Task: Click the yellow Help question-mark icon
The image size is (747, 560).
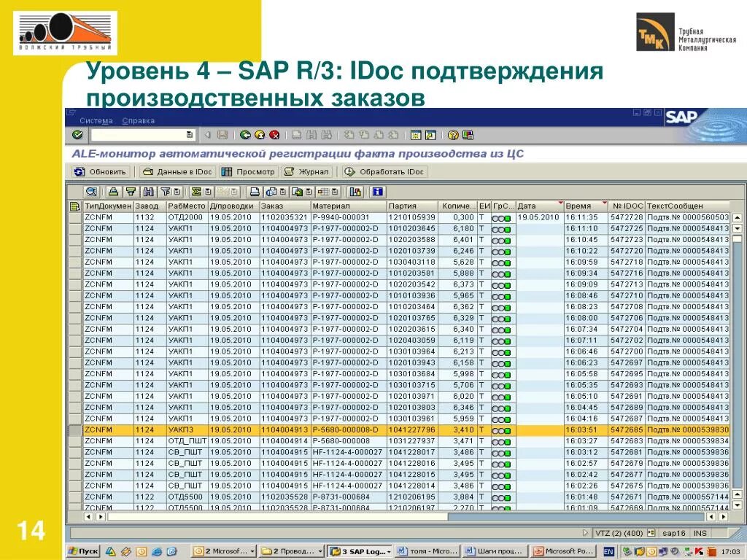Action: [x=452, y=135]
